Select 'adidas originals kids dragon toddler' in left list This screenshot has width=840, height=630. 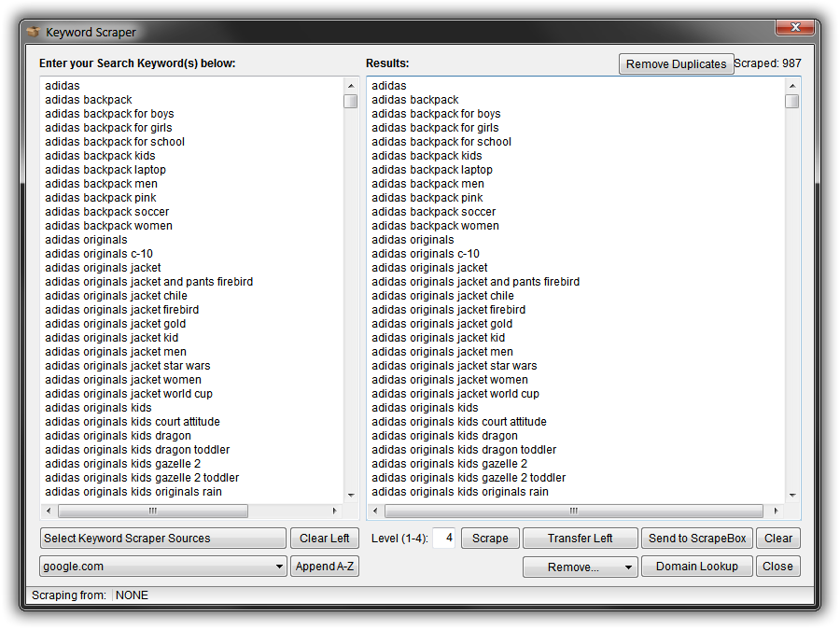[137, 450]
